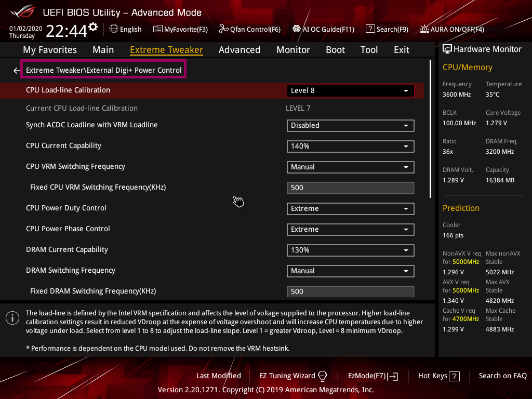Go to the Boot tab
Viewport: 532px width, 399px height.
click(x=335, y=50)
